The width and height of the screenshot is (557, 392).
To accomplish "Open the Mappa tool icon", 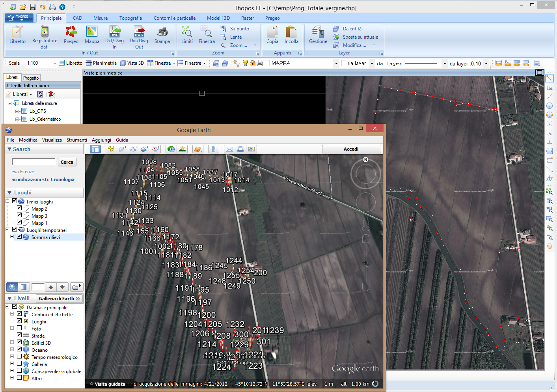I will 92,35.
